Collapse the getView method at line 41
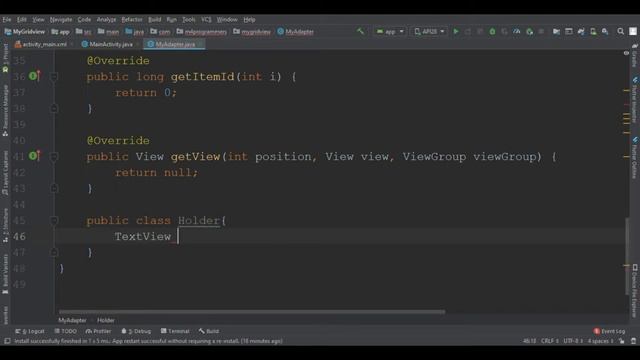The width and height of the screenshot is (640, 360). [x=54, y=156]
